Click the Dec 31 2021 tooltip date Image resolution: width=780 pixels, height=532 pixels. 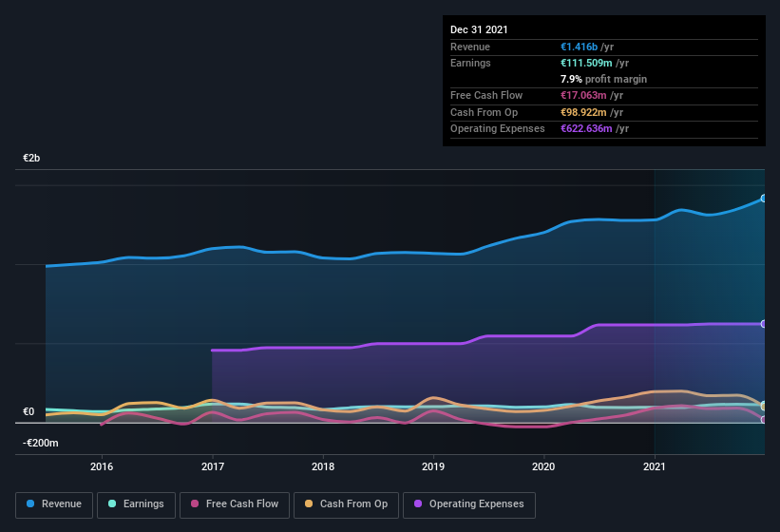pyautogui.click(x=479, y=29)
